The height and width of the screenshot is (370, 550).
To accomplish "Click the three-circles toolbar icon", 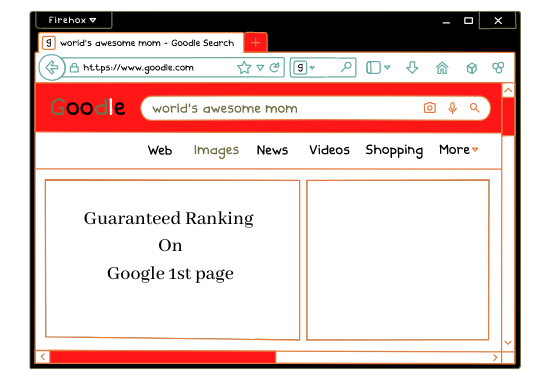I will (x=498, y=67).
